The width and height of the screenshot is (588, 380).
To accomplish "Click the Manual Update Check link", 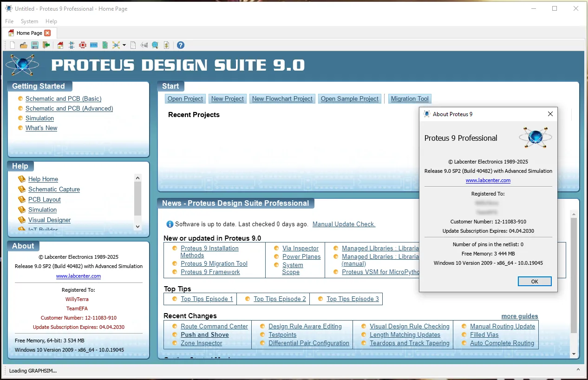I will click(344, 224).
